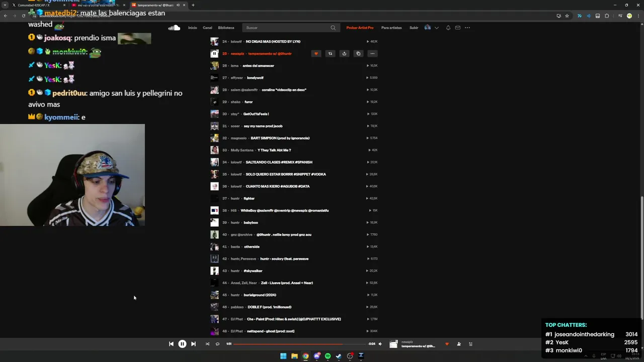Open SoundCloud messages envelope
This screenshot has width=644, height=362.
tap(458, 28)
